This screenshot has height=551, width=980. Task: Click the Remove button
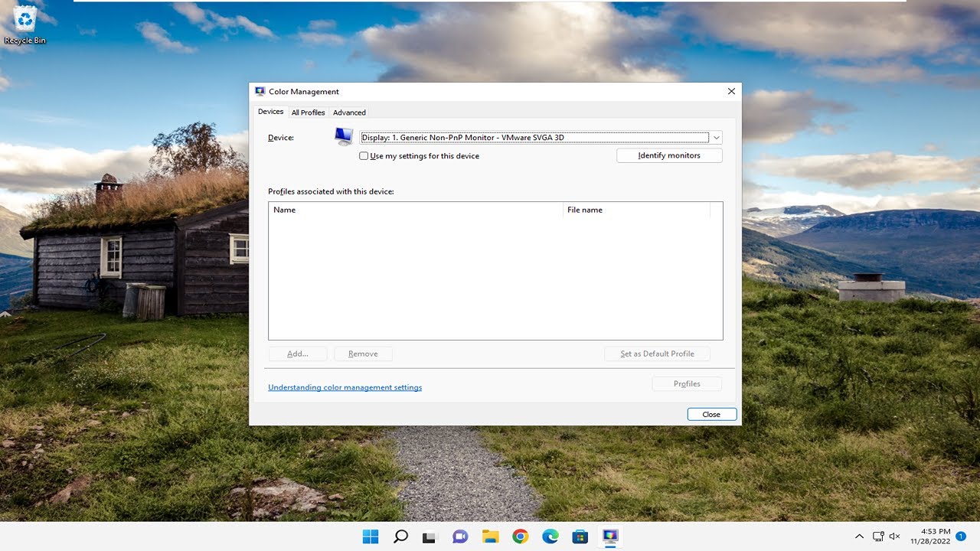pos(363,354)
